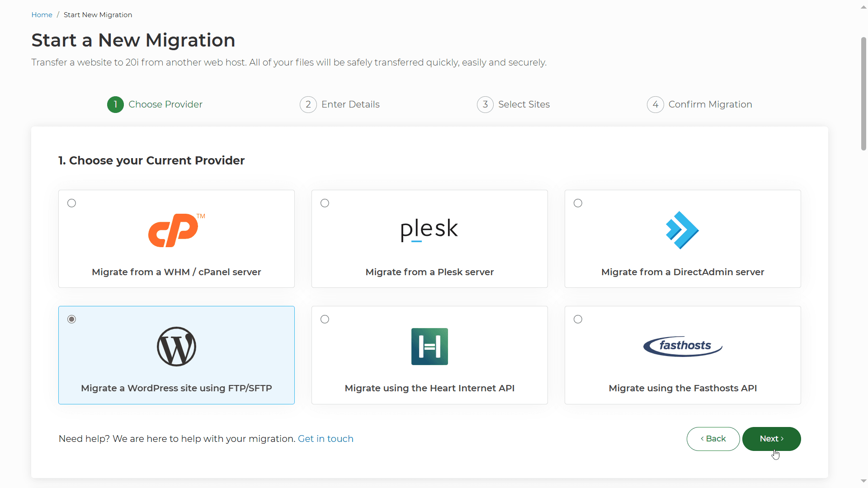Click the Next button to proceed
The height and width of the screenshot is (488, 868).
coord(771,439)
